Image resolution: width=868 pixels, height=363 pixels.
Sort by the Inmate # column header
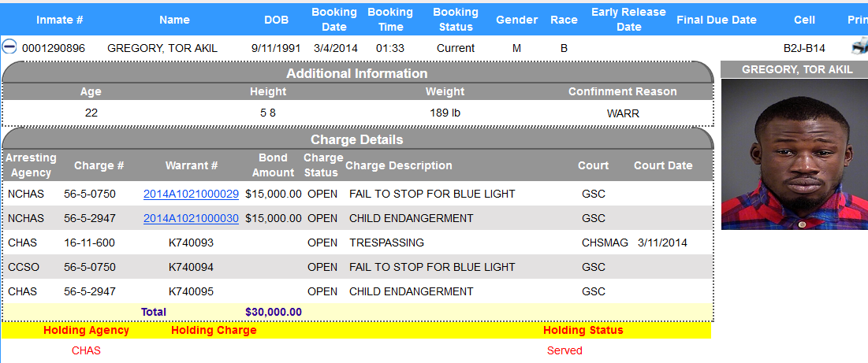tap(60, 20)
